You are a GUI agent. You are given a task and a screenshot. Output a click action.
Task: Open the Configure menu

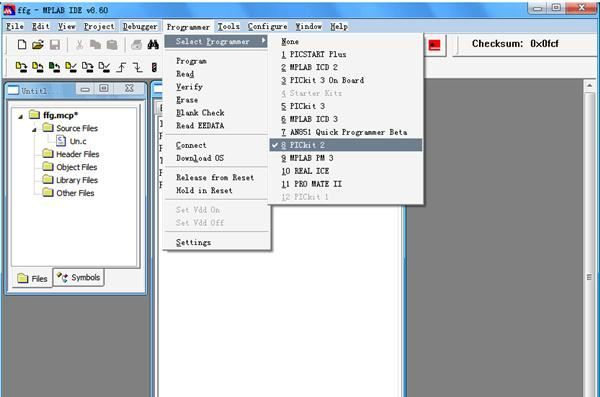[x=267, y=26]
